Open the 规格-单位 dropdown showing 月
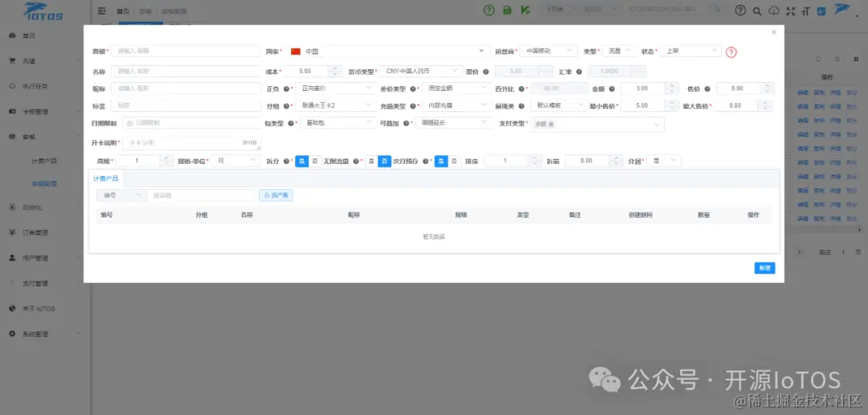Screen dimensions: 868x415 pyautogui.click(x=235, y=161)
